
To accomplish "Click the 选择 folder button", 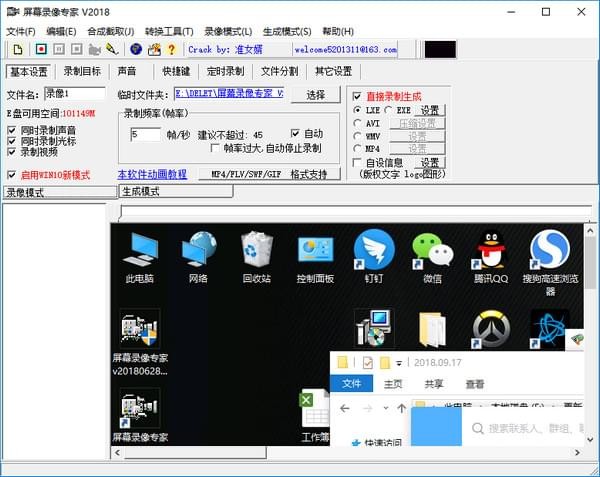I will click(316, 95).
